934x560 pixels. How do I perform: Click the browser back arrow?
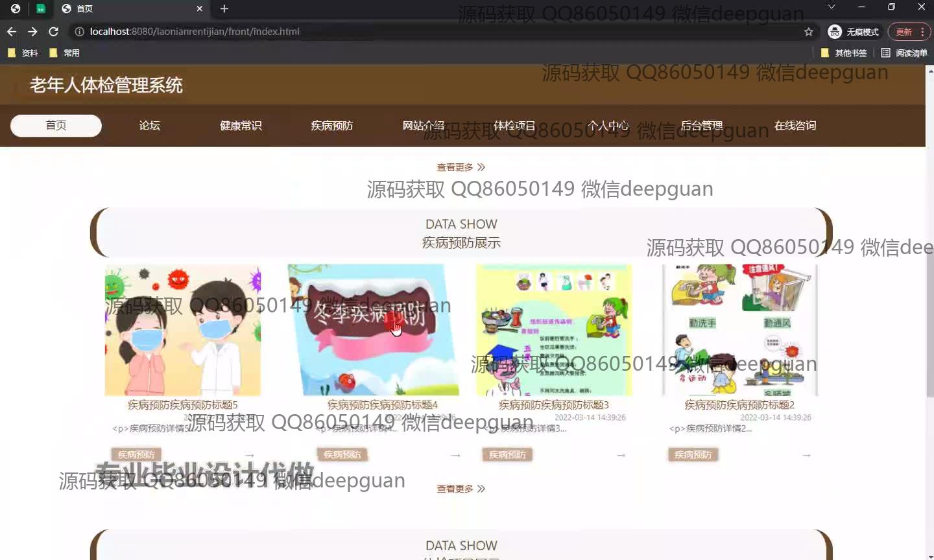click(x=12, y=32)
